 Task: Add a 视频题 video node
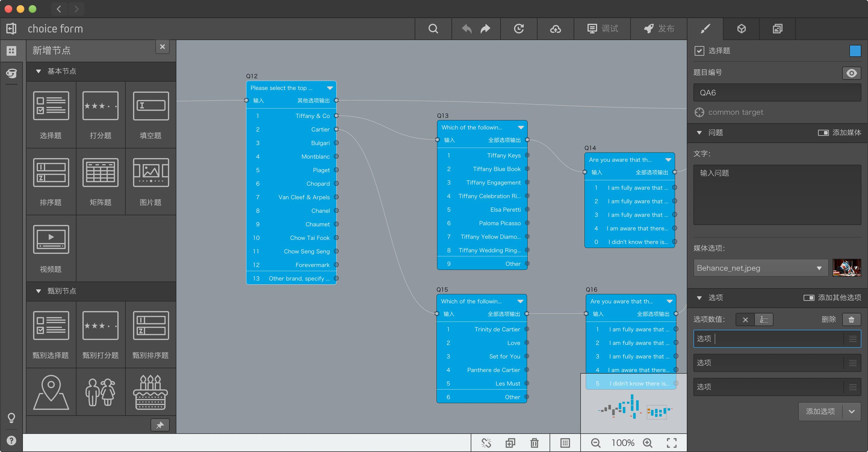(x=51, y=248)
